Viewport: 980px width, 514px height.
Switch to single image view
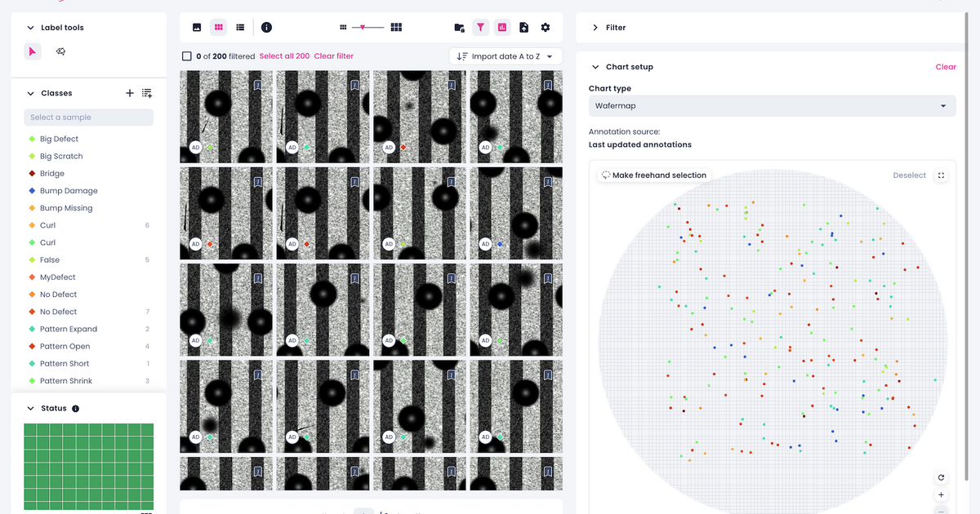[x=196, y=27]
